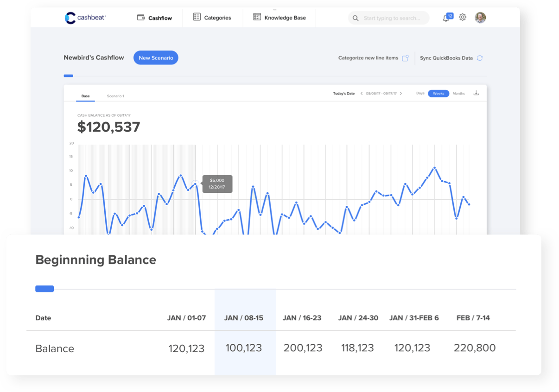
Task: Click the cashbeat logo icon
Action: (x=70, y=18)
